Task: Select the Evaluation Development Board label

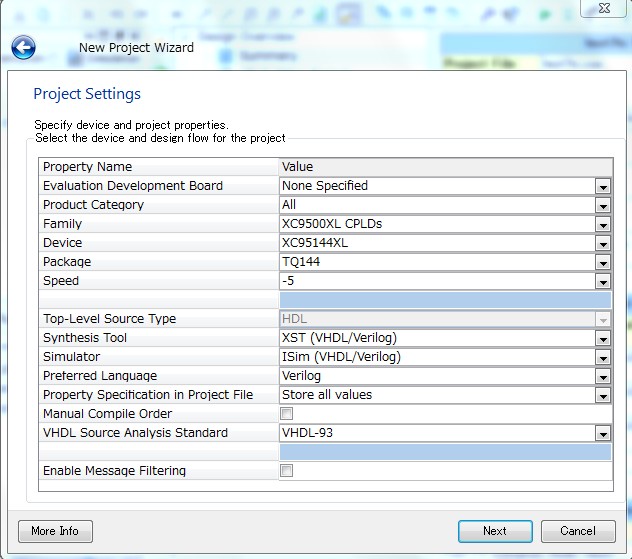Action: [x=133, y=186]
